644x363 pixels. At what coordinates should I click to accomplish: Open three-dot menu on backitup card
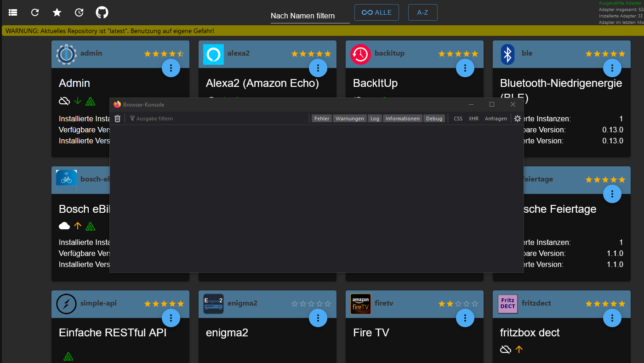[465, 68]
